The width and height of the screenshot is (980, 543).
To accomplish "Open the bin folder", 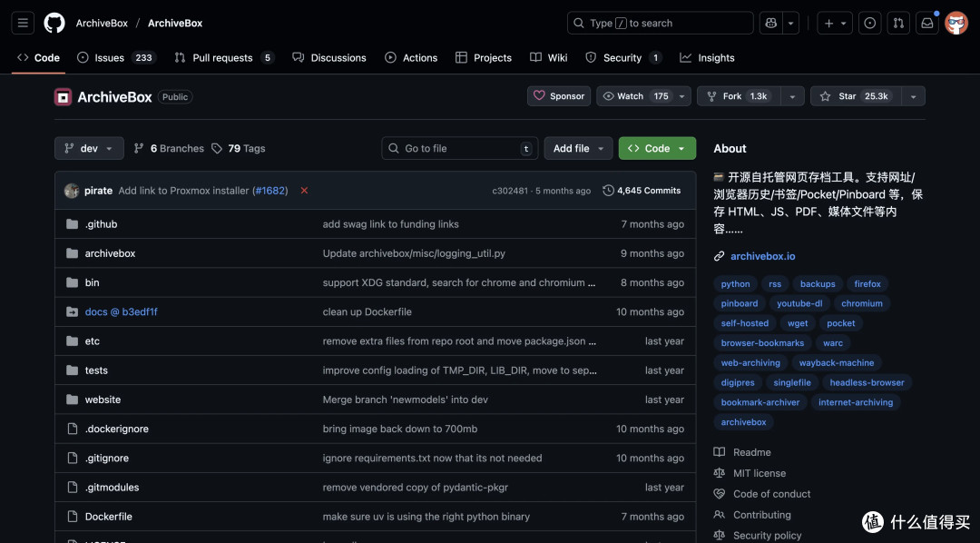I will tap(92, 282).
